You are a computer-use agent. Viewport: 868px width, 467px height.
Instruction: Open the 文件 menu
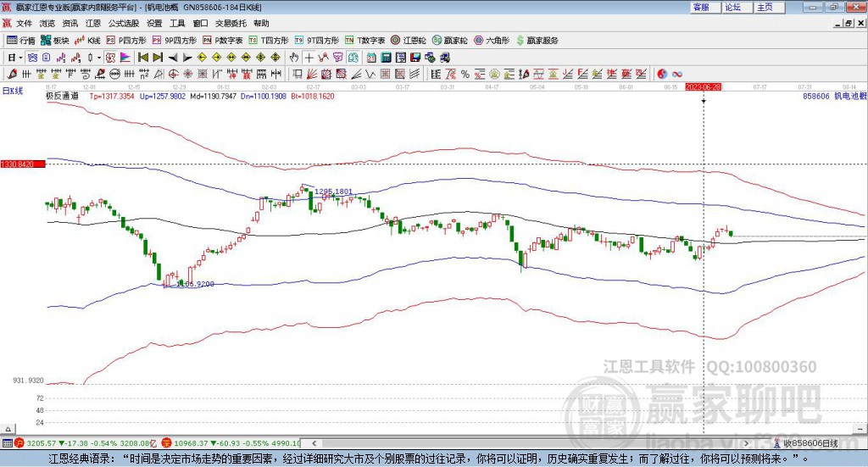click(24, 23)
